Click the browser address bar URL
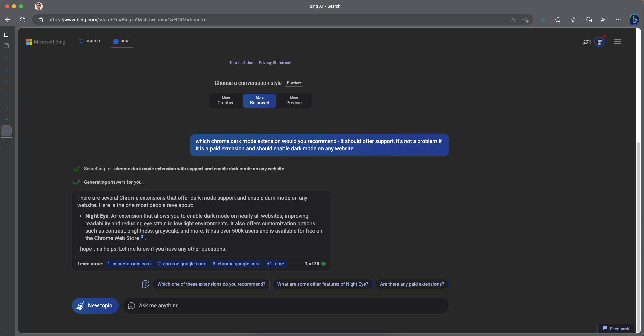This screenshot has width=644, height=336. coord(127,20)
